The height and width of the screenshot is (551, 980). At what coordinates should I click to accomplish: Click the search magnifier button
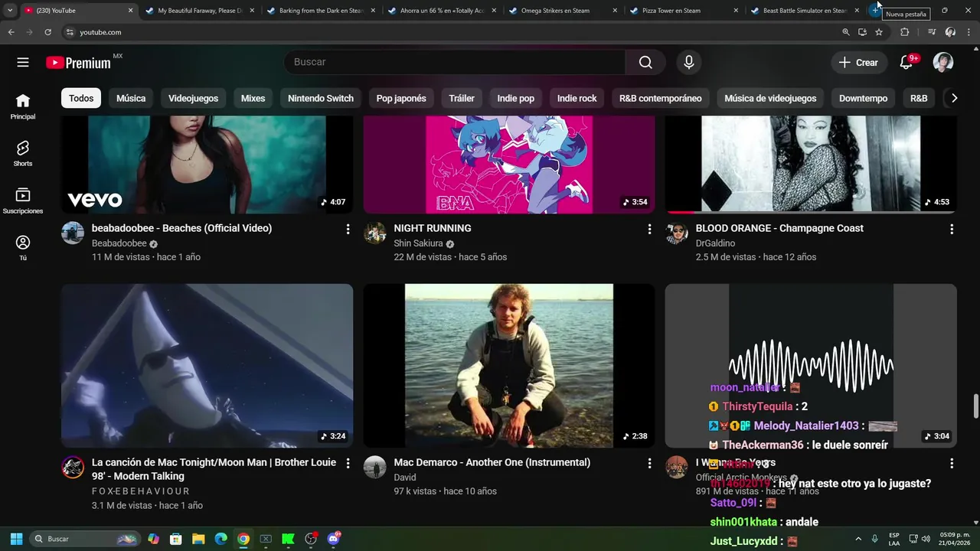[645, 63]
